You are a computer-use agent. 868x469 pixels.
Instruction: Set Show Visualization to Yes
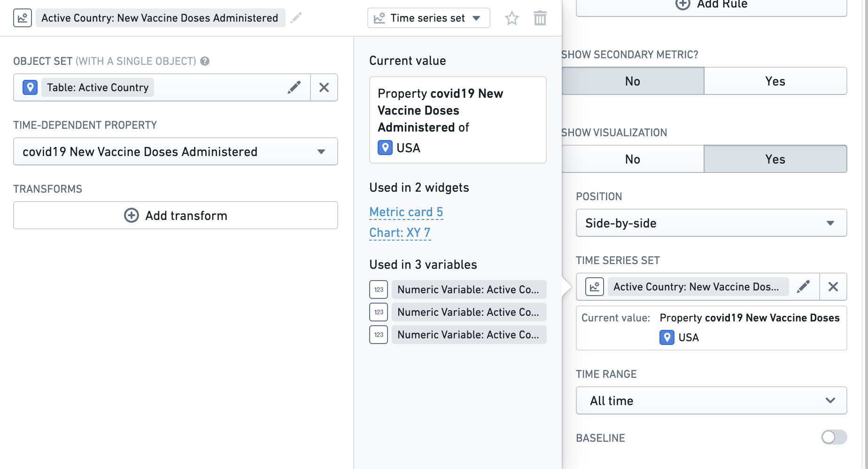click(775, 159)
